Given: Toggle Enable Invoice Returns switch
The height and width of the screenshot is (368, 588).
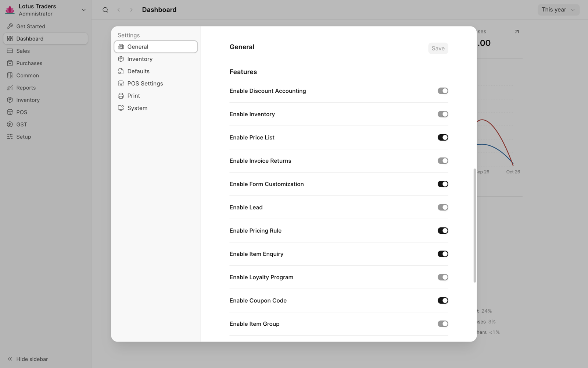Looking at the screenshot, I should point(443,161).
